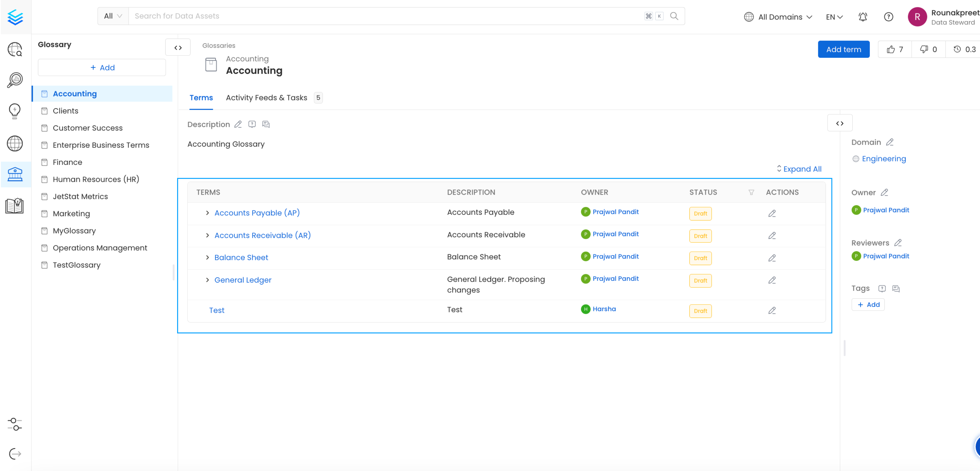Open the Insights lightbulb sidebar icon

(x=15, y=111)
